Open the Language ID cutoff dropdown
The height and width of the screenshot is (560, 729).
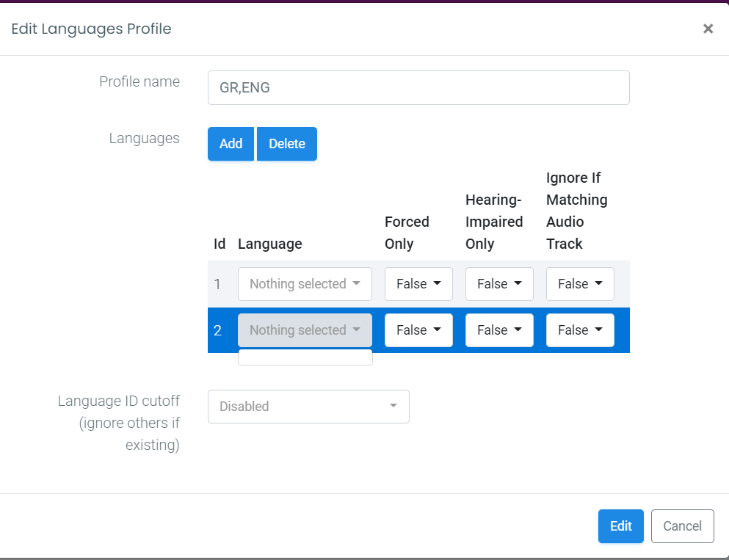(x=308, y=407)
